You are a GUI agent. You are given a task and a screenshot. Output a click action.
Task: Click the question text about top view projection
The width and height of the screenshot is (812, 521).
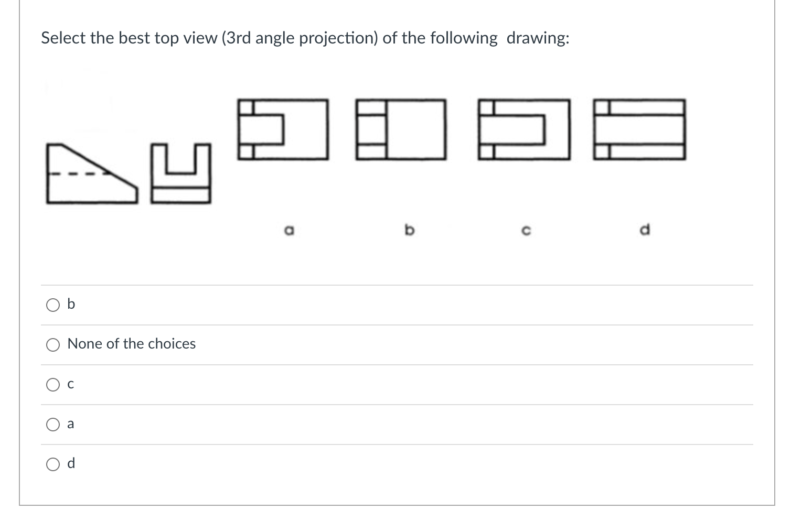point(304,37)
